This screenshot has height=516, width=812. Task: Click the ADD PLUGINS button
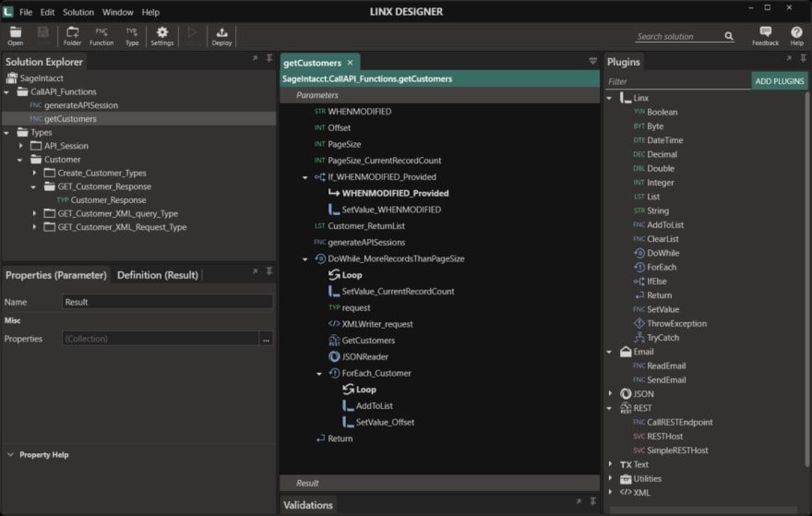779,81
